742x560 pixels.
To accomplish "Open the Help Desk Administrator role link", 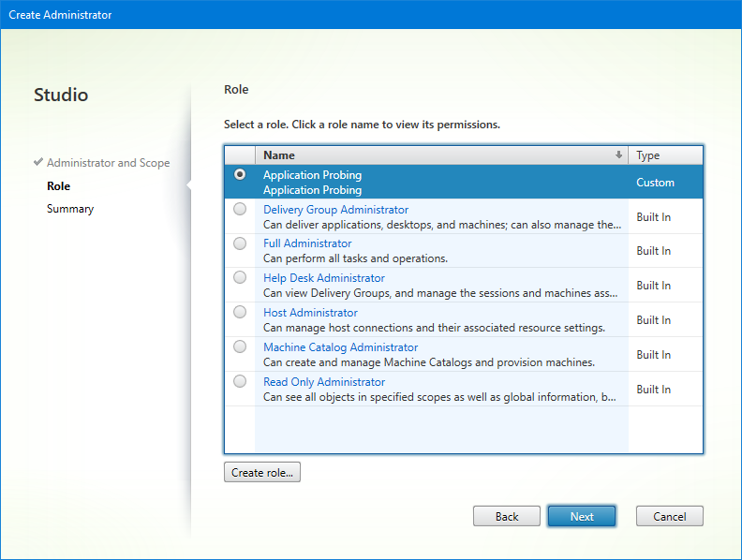I will 323,278.
